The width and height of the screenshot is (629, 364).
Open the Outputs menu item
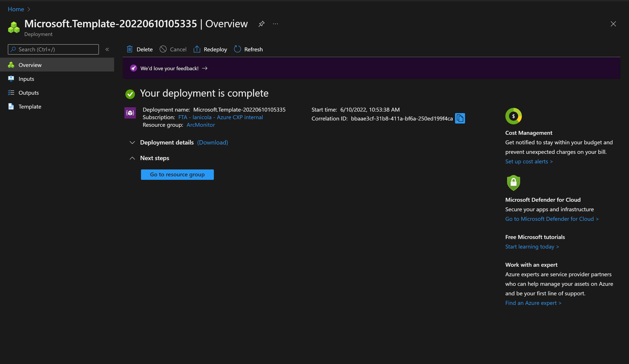(x=28, y=93)
